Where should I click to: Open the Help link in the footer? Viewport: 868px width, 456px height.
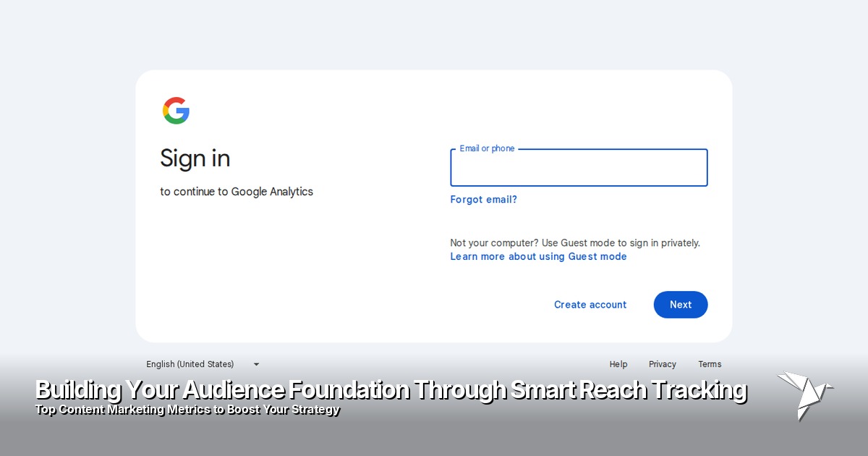(x=618, y=364)
